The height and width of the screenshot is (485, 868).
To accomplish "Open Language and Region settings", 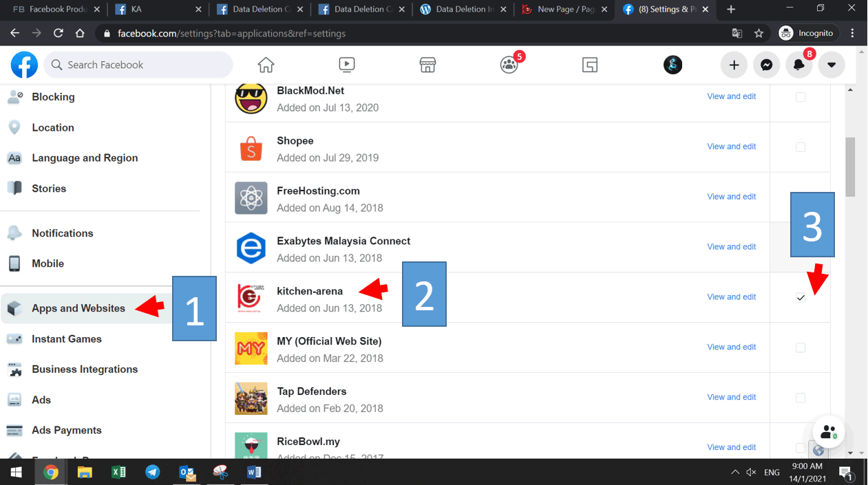I will click(x=85, y=158).
